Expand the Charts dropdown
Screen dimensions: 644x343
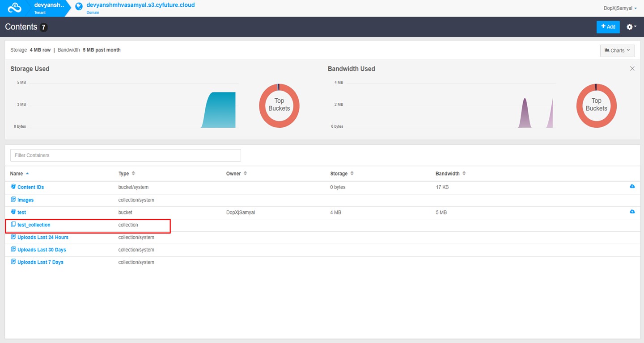click(x=617, y=50)
